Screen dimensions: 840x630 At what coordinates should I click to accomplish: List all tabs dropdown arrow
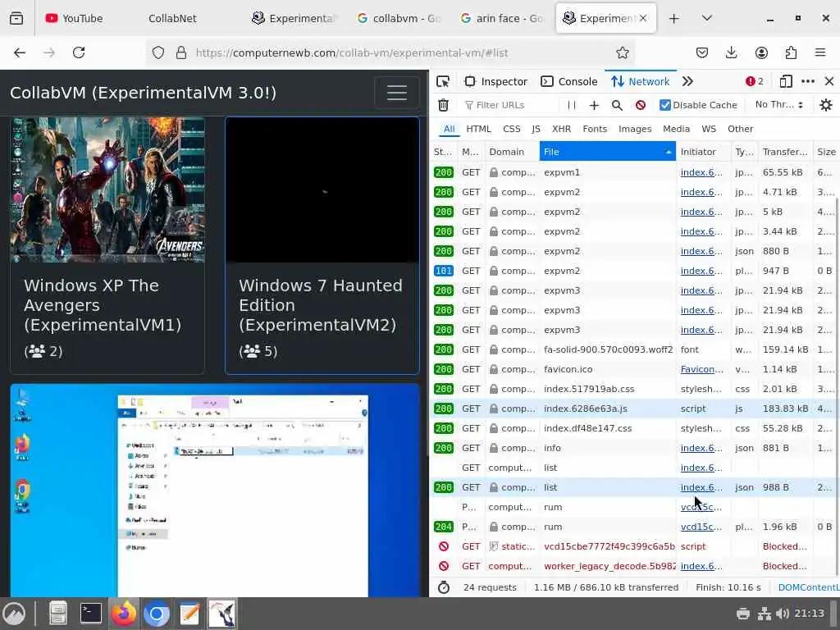coord(706,18)
